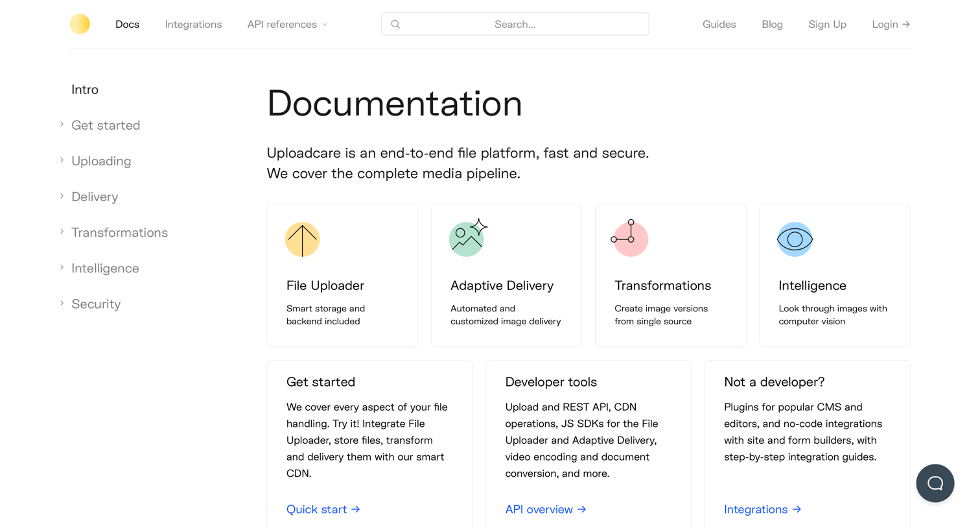Click the Adaptive Delivery card title
The image size is (980, 528).
tap(502, 285)
